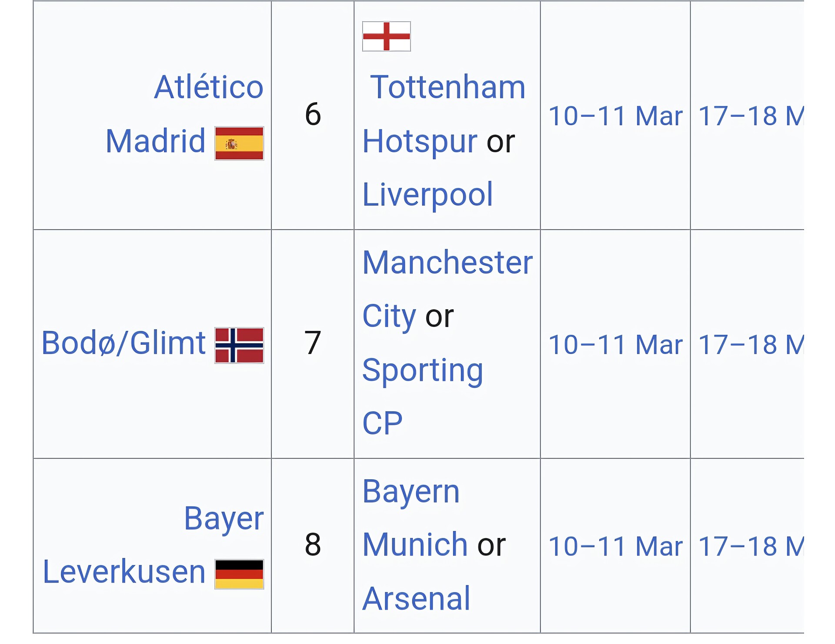Image resolution: width=835 pixels, height=644 pixels.
Task: Open 17–18 Mar date in Bayer Leverkusen row
Action: click(x=751, y=546)
